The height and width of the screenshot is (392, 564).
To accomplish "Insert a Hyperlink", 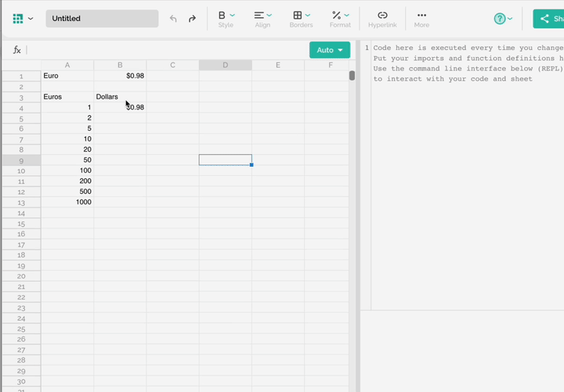I will 382,19.
